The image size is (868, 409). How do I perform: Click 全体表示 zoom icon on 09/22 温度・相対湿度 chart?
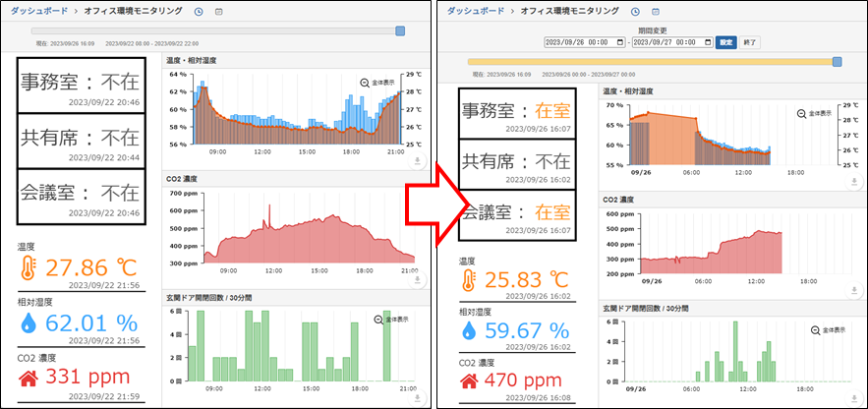365,83
